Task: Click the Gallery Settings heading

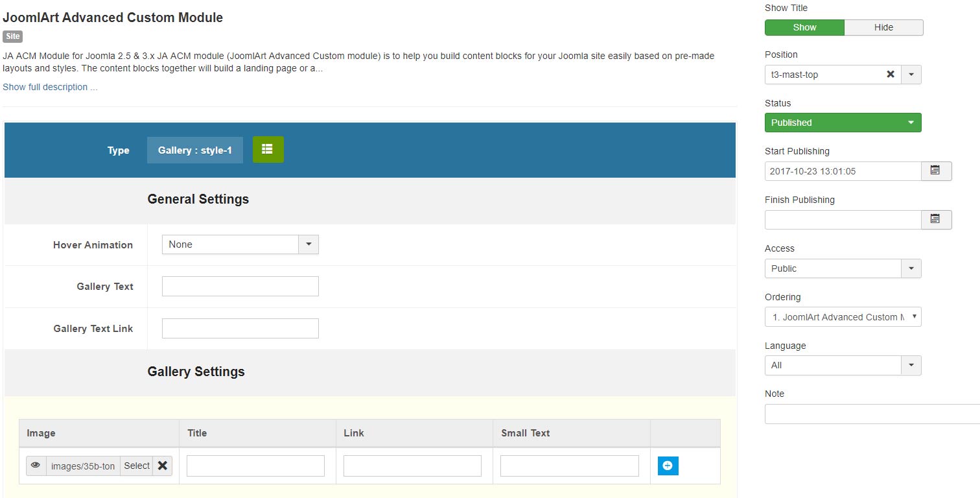Action: pyautogui.click(x=196, y=372)
